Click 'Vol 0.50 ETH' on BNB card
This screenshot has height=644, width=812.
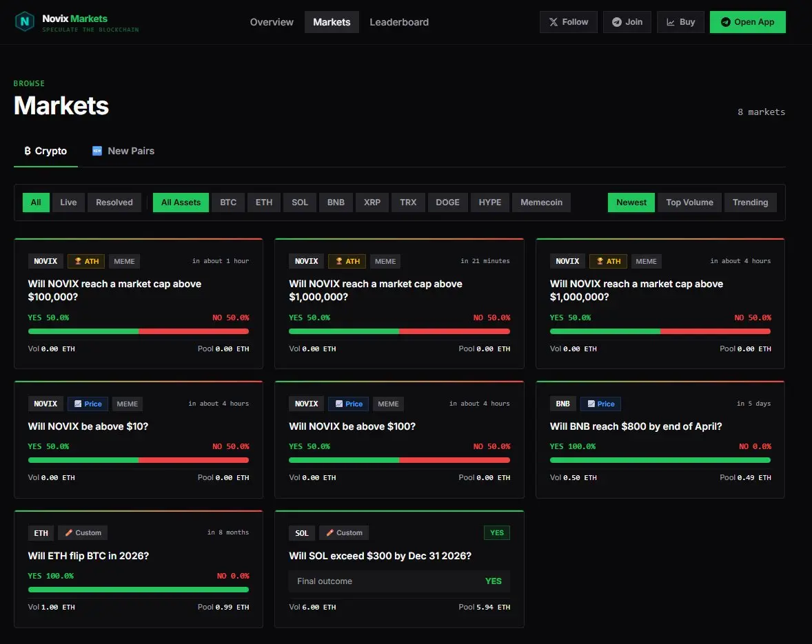(574, 477)
